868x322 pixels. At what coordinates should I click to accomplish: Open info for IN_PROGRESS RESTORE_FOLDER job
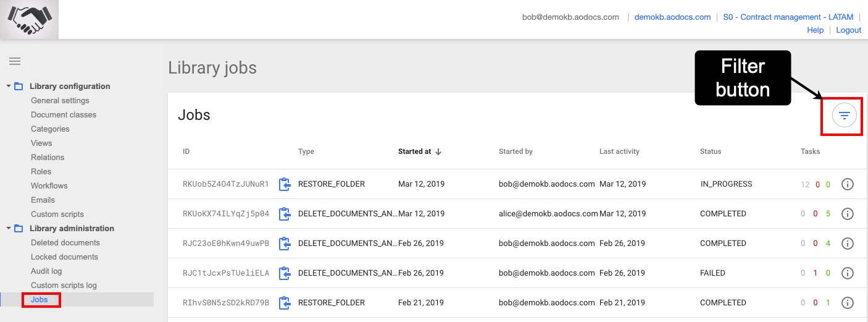point(848,184)
